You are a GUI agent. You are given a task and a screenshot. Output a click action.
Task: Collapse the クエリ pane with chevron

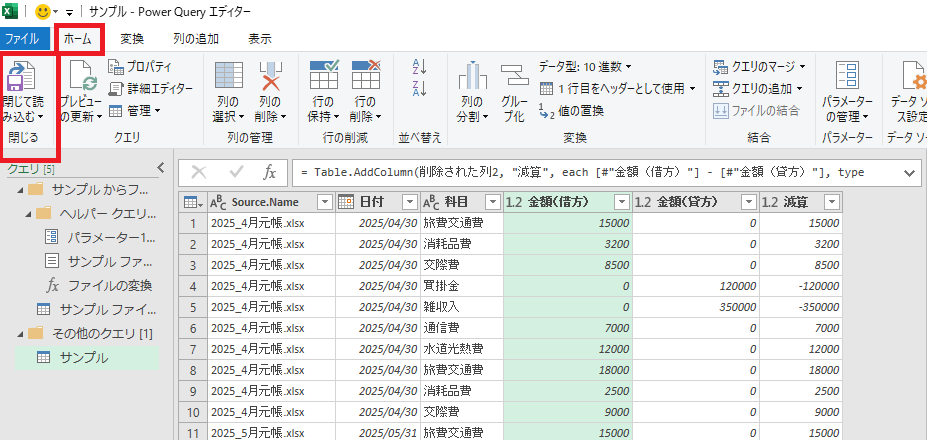(159, 168)
